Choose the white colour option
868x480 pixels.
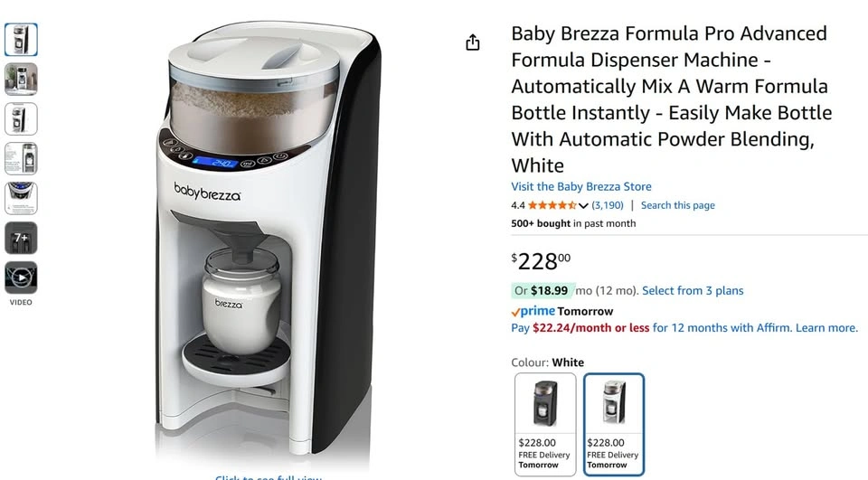(x=614, y=424)
